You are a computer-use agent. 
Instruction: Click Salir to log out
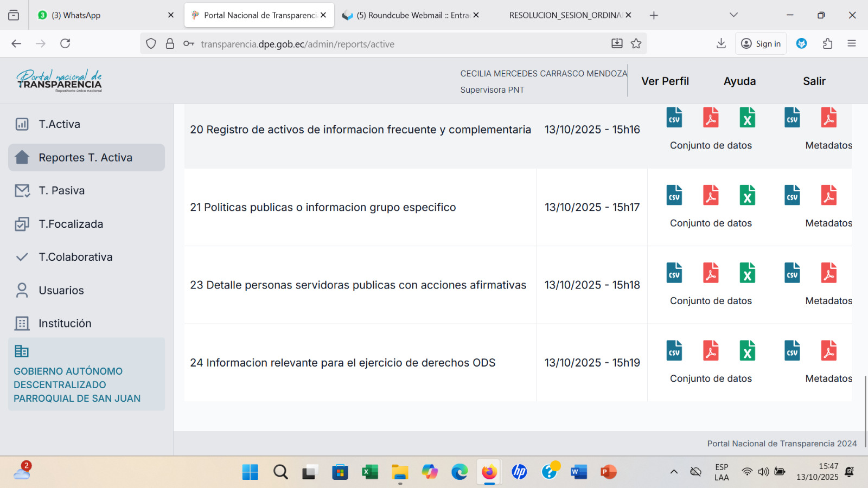point(814,81)
